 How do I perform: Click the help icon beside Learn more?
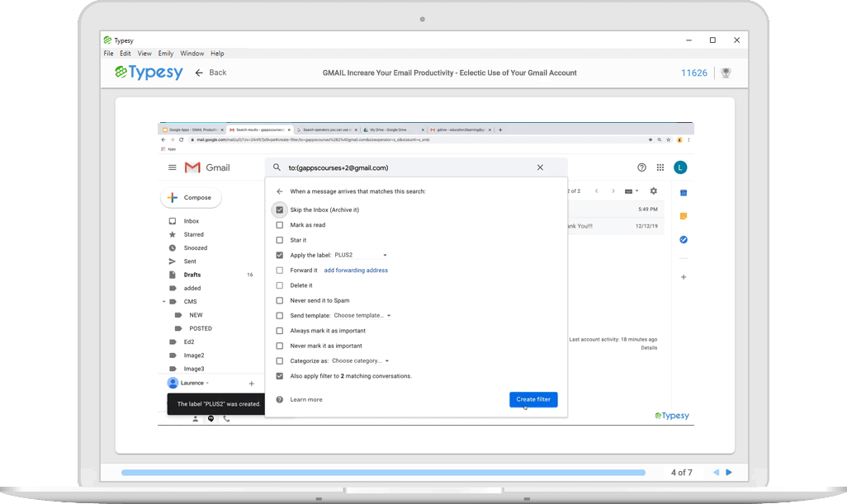279,400
